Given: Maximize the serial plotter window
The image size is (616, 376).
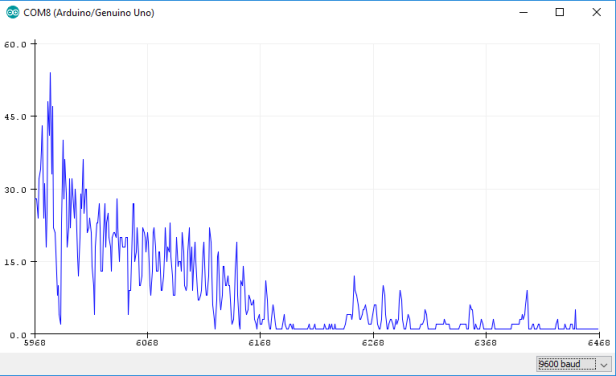Looking at the screenshot, I should 560,13.
